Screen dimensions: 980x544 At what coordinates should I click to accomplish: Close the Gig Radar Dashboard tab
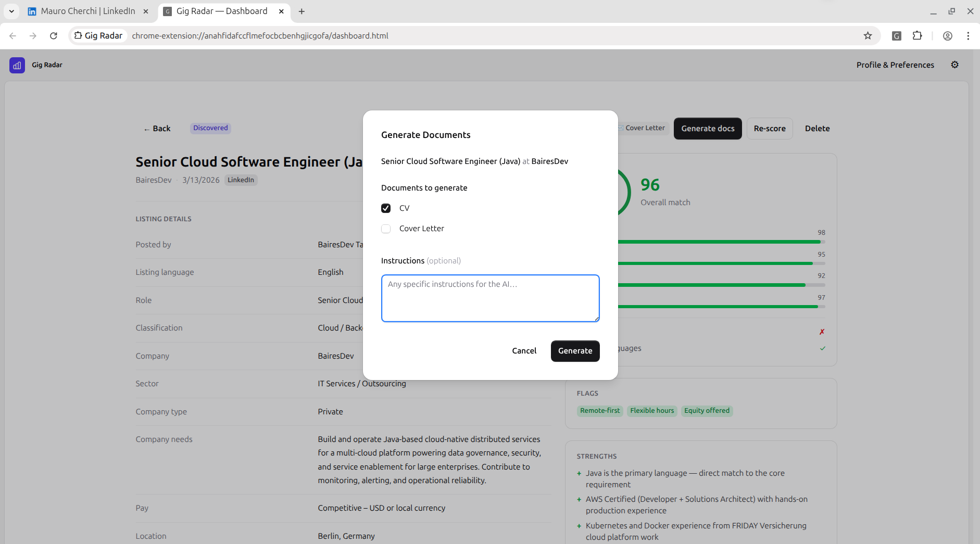click(281, 11)
